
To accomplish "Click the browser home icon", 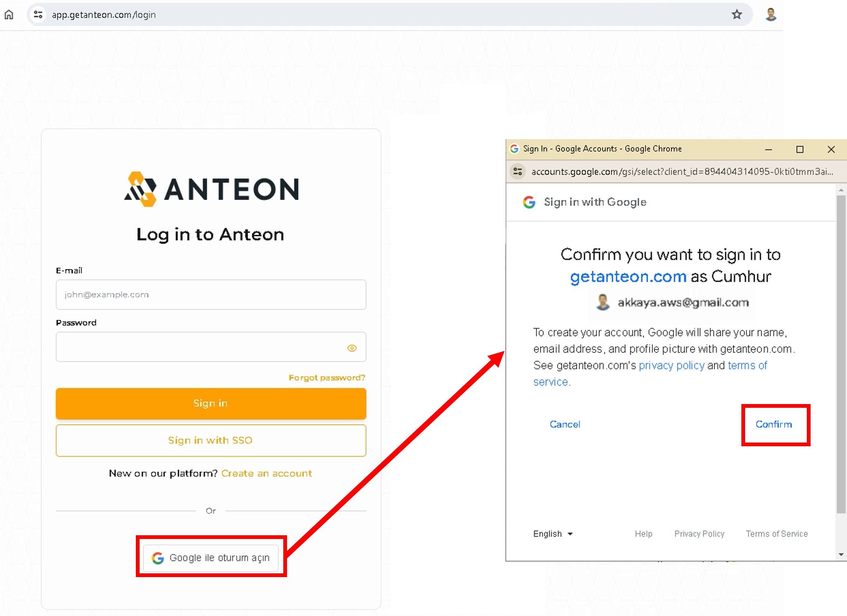I will click(9, 15).
